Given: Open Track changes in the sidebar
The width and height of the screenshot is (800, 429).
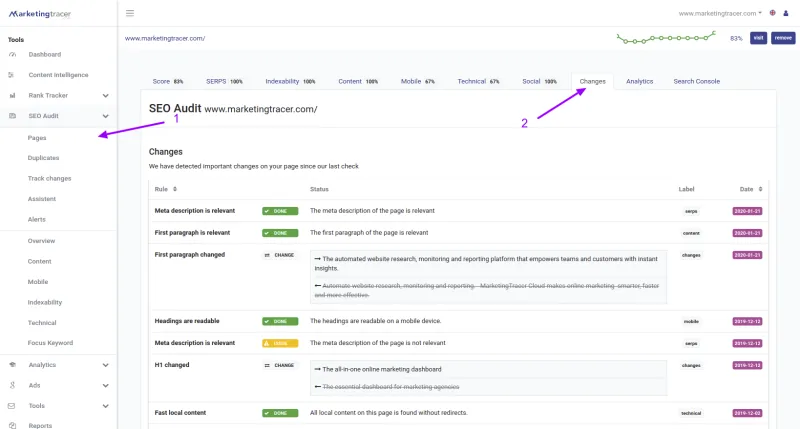Looking at the screenshot, I should click(49, 179).
